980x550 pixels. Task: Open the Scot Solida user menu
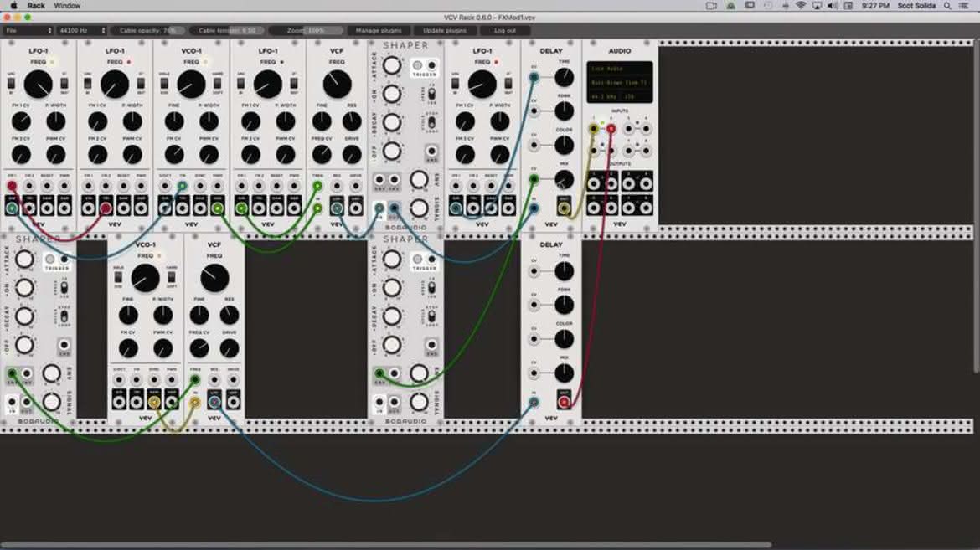[916, 6]
